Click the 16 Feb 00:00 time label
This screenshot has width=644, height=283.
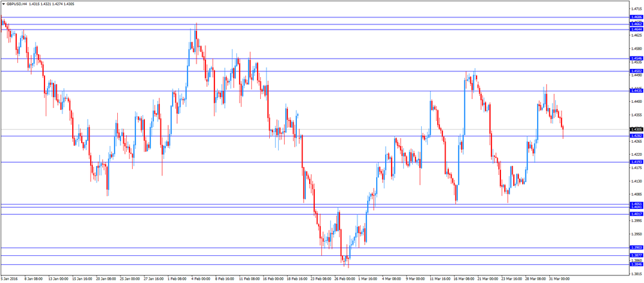[272, 279]
